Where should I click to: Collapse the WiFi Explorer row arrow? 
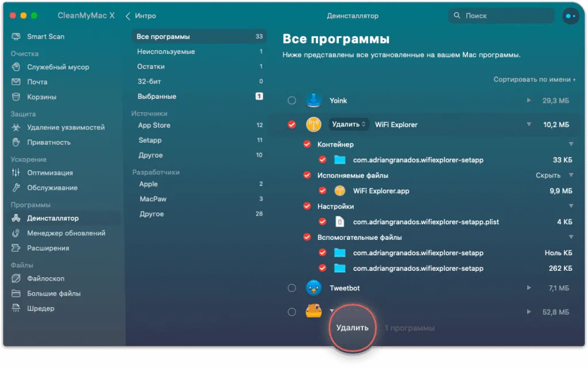tap(529, 124)
